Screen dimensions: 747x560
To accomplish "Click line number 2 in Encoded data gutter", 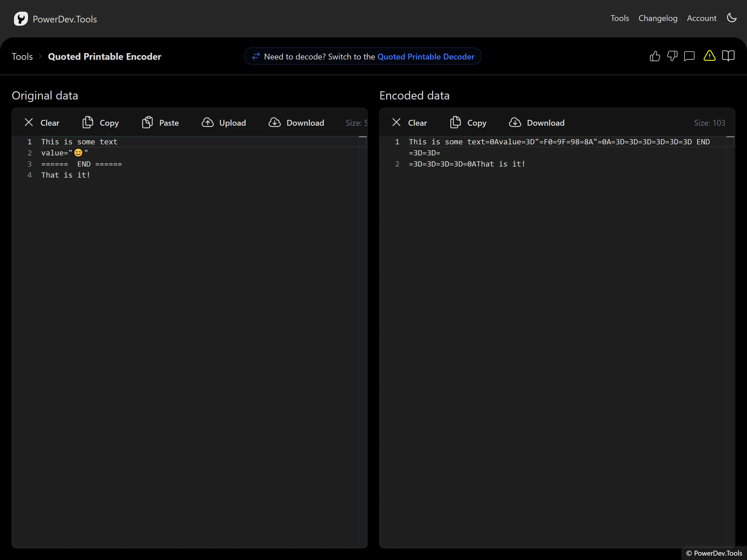I will (397, 164).
